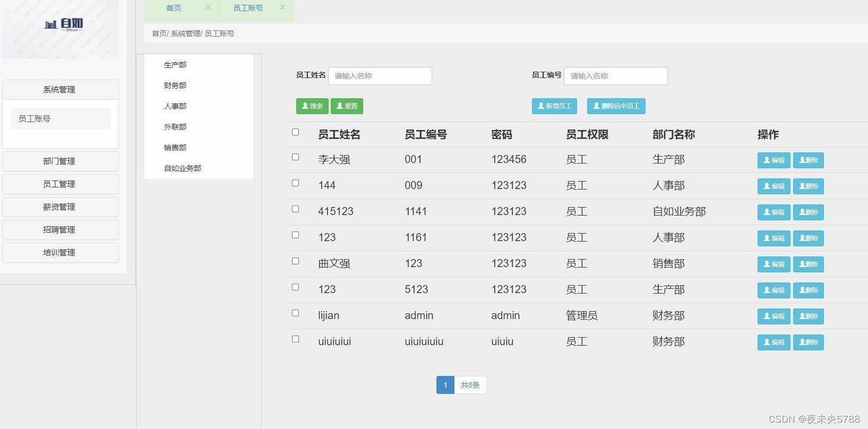Check the row for 曲文强
The width and height of the screenshot is (868, 429).
(x=296, y=261)
